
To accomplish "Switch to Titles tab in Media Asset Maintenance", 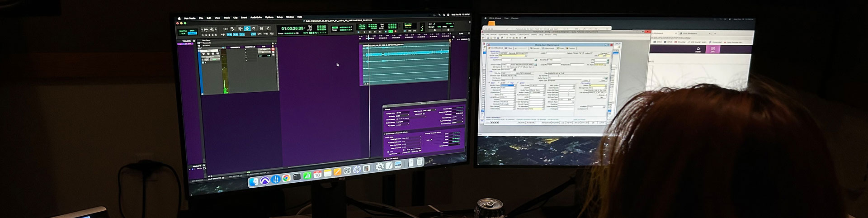I will tap(509, 48).
